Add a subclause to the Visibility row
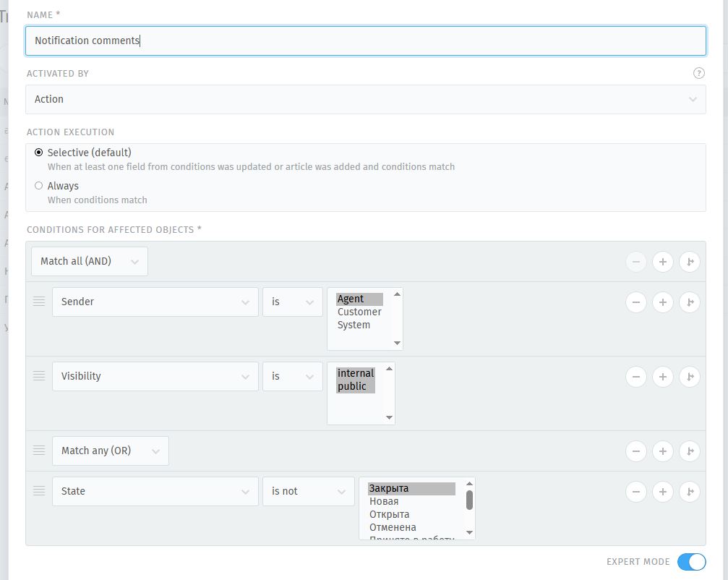 (690, 377)
